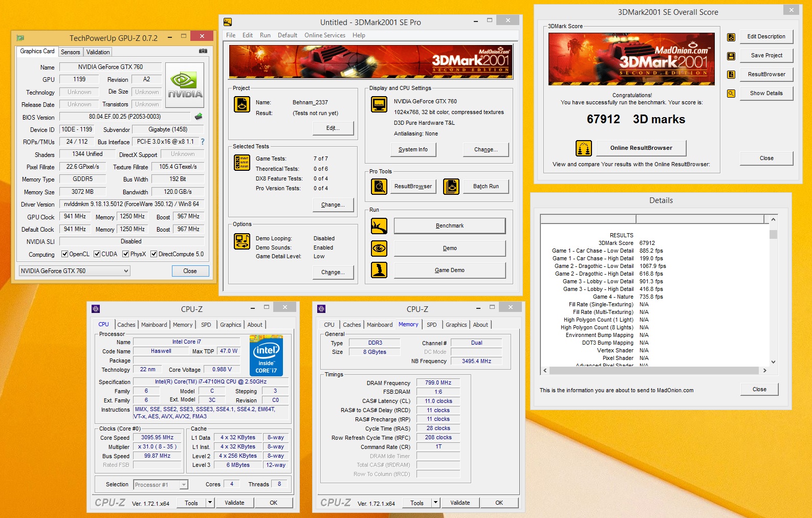Toggle the PhysX checkbox
The width and height of the screenshot is (812, 518).
(x=125, y=254)
